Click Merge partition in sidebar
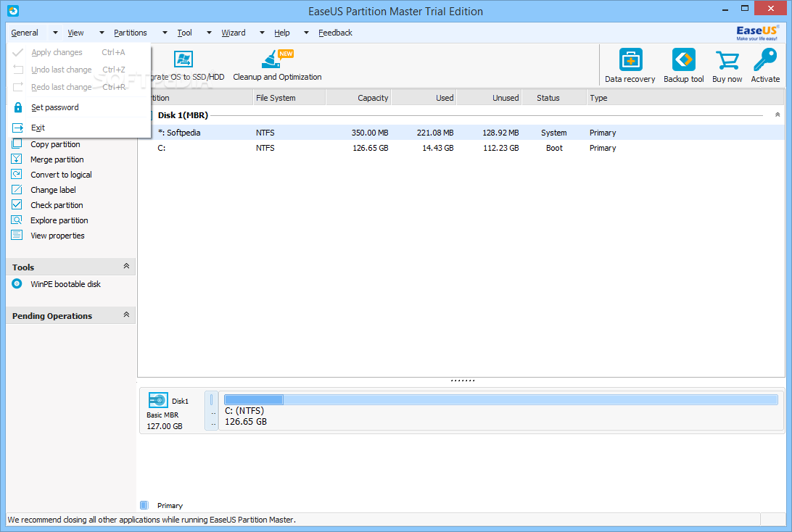 (x=57, y=159)
